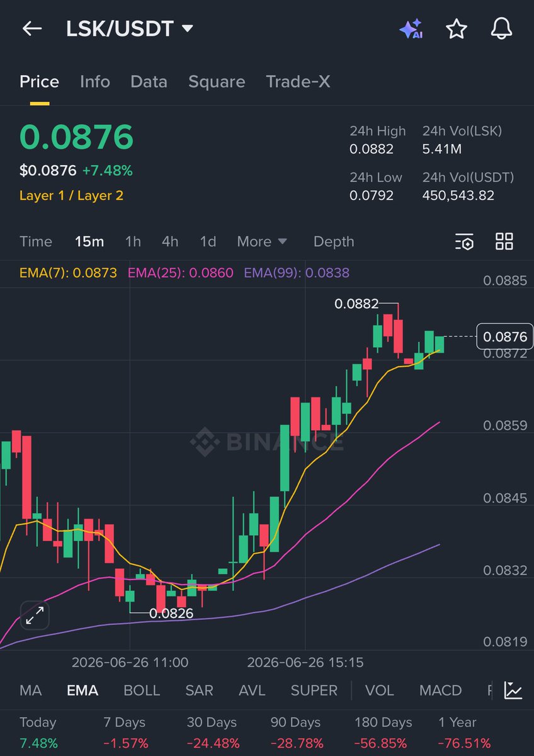Switch to the Price tab
This screenshot has width=534, height=756.
pos(39,81)
